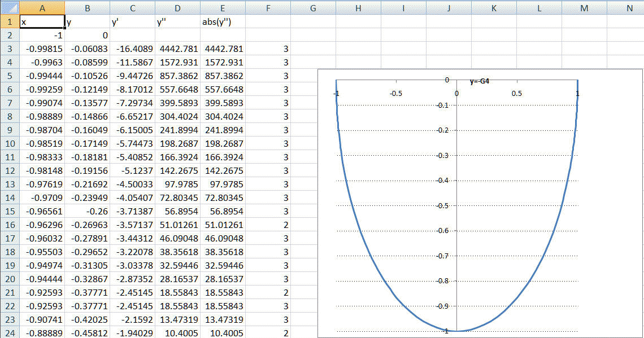Select column A header

pyautogui.click(x=42, y=8)
